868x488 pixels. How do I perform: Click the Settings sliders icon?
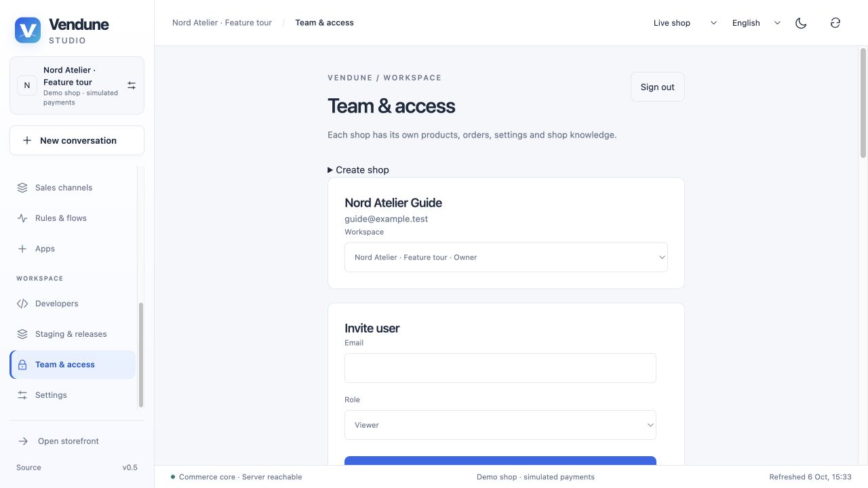(x=22, y=395)
